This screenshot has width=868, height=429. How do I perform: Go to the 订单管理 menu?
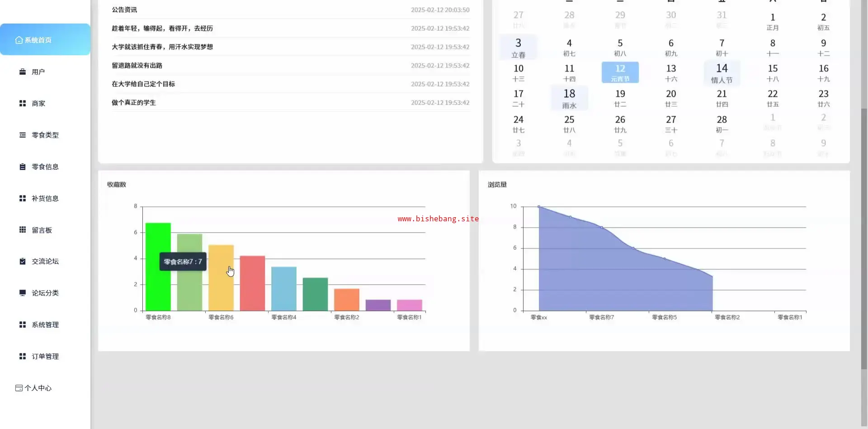pyautogui.click(x=45, y=357)
